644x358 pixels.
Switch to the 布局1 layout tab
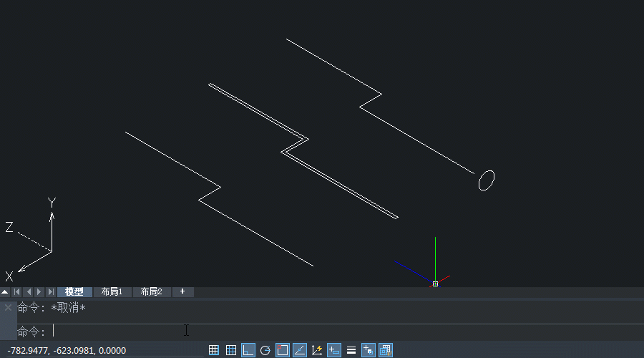112,292
